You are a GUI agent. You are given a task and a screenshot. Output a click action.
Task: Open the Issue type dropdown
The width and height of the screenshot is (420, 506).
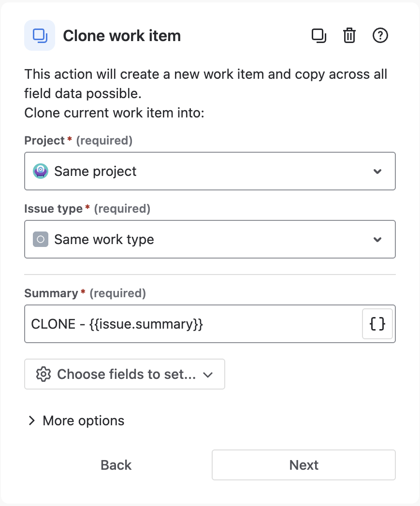(210, 239)
